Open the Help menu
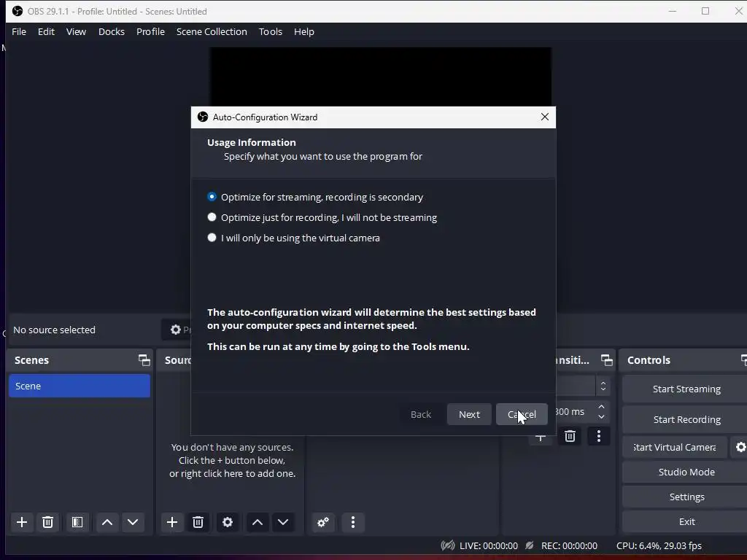The height and width of the screenshot is (560, 747). pyautogui.click(x=304, y=31)
